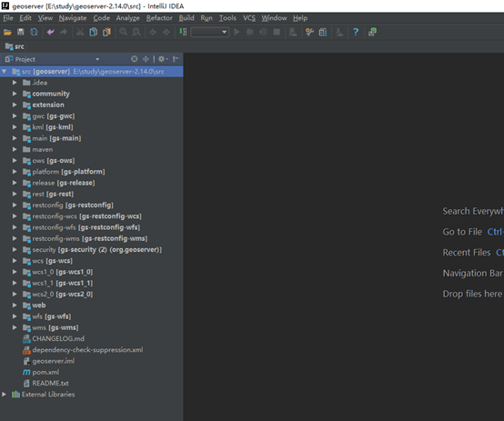Expand the platform [gs-platform] module

point(15,172)
